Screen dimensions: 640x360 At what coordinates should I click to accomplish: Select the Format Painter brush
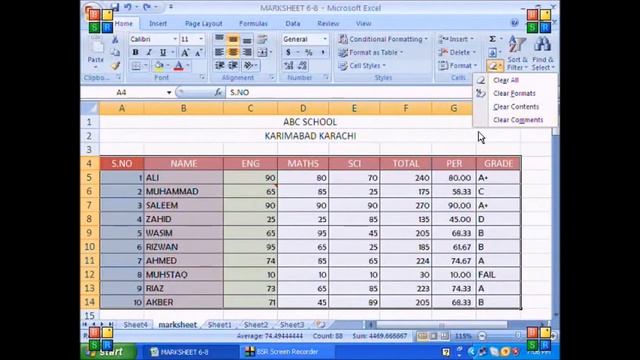(x=116, y=65)
